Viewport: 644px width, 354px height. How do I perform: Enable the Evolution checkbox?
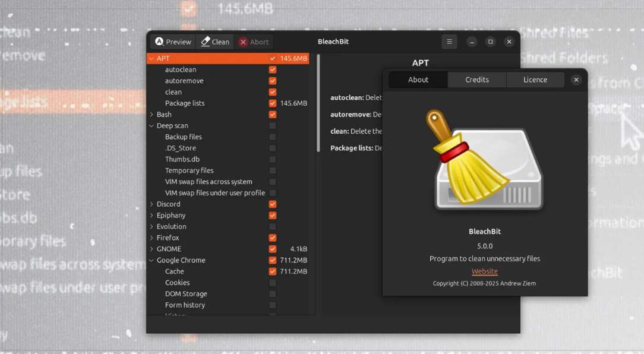[x=273, y=226]
